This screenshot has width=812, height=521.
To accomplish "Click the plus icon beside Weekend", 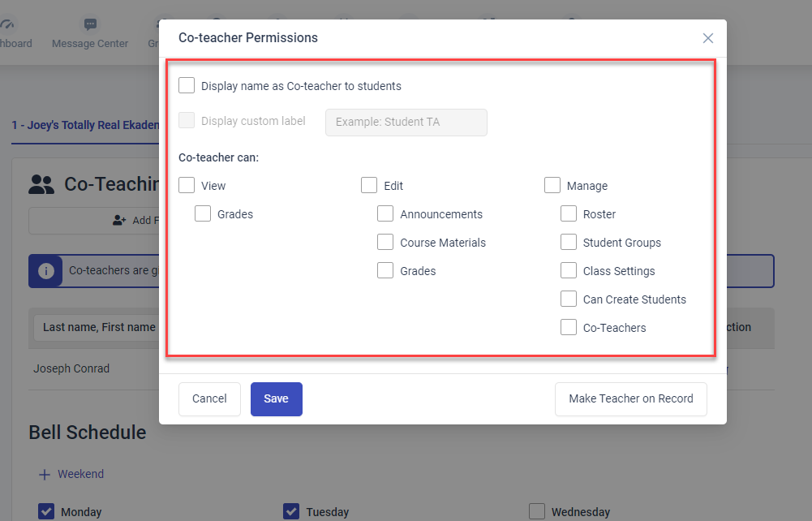I will click(45, 475).
